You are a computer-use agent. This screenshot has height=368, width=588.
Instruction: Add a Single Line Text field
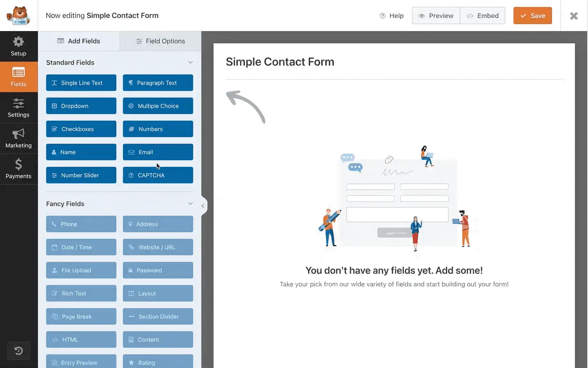pos(81,83)
